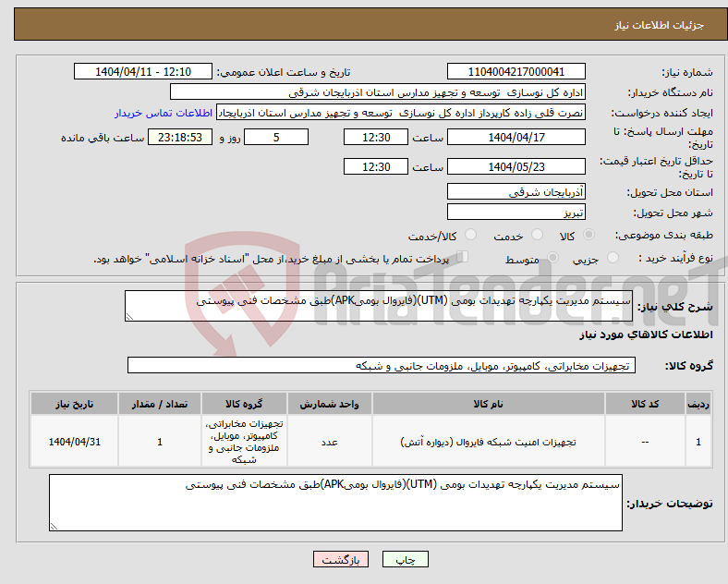This screenshot has height=584, width=728.
Task: Click the شرح کلی نیاز description textarea
Action: [x=379, y=306]
